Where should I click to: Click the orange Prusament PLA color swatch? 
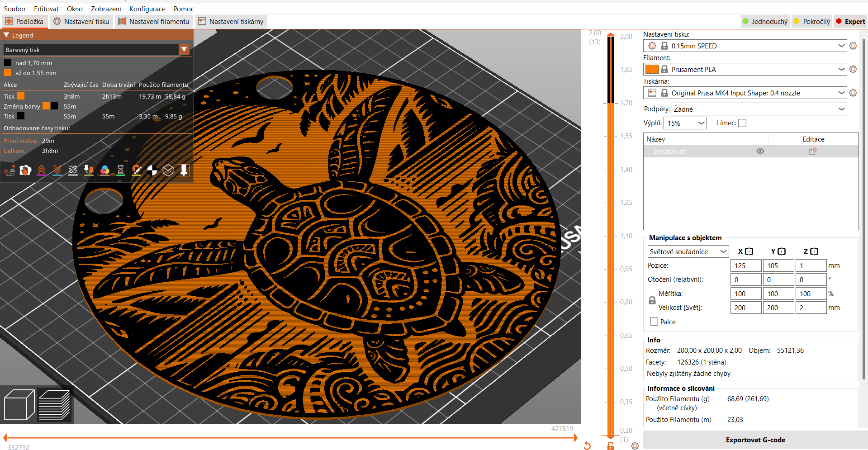(x=652, y=69)
